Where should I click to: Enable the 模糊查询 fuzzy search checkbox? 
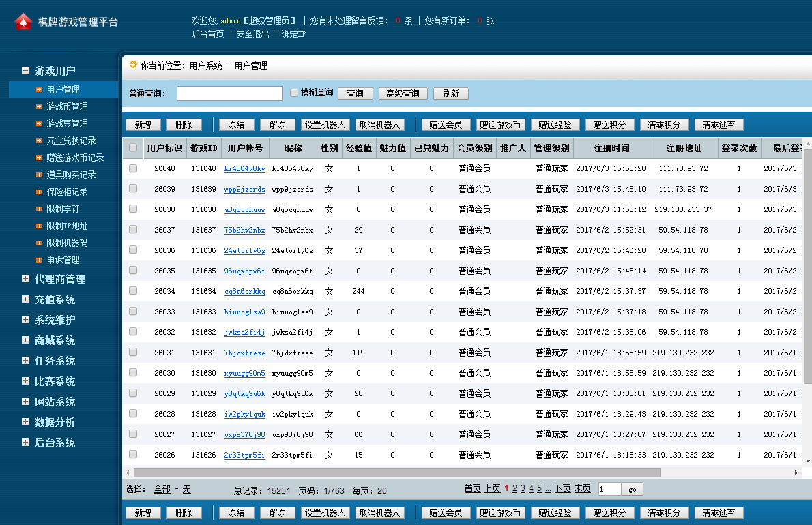pyautogui.click(x=294, y=93)
